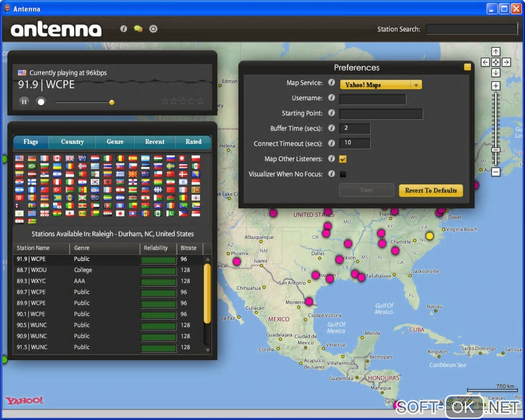
Task: Switch to the Genre tab
Action: [x=115, y=142]
